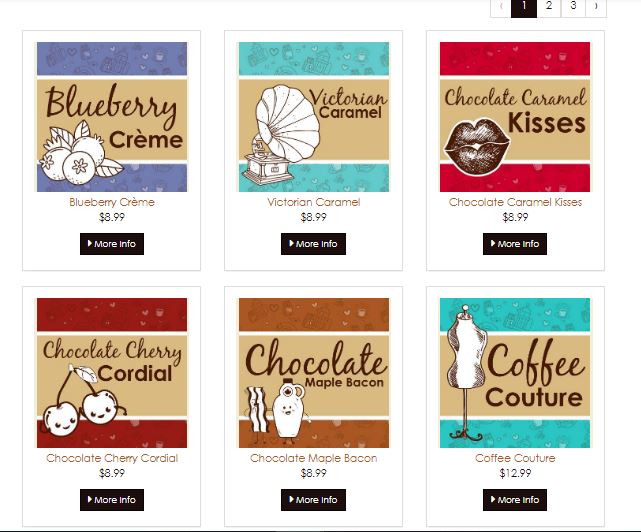Open the Chocolate Cherry Cordial image
Image resolution: width=641 pixels, height=532 pixels.
(x=112, y=373)
